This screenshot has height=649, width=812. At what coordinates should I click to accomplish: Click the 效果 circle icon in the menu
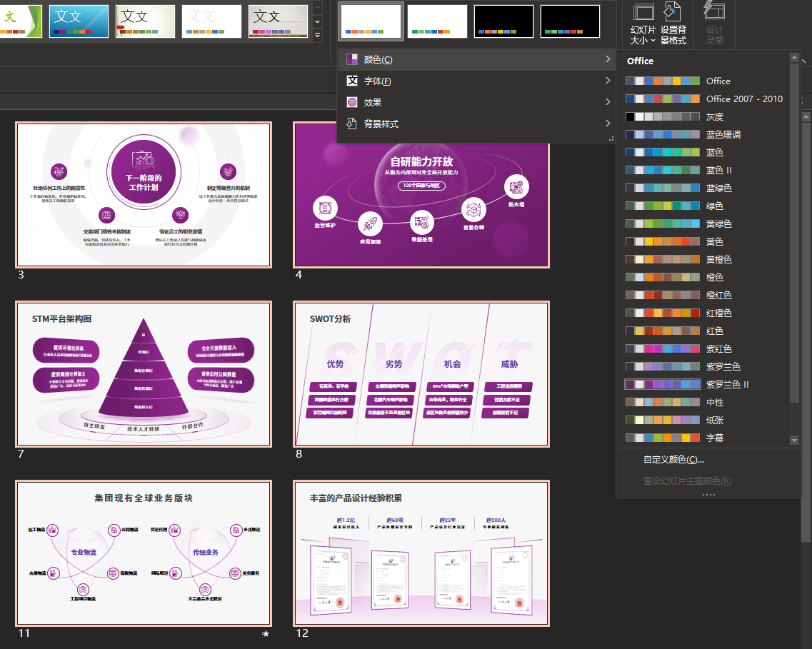[x=352, y=102]
